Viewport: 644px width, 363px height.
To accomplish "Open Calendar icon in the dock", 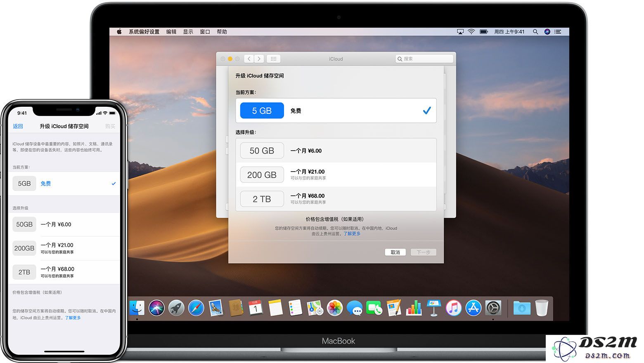I will click(256, 308).
